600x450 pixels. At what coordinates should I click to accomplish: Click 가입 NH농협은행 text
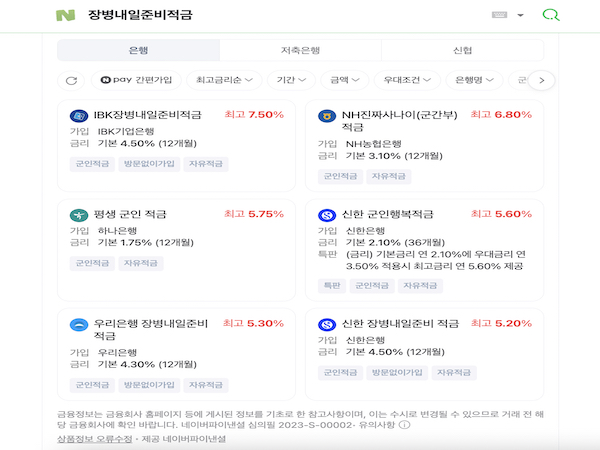click(360, 144)
